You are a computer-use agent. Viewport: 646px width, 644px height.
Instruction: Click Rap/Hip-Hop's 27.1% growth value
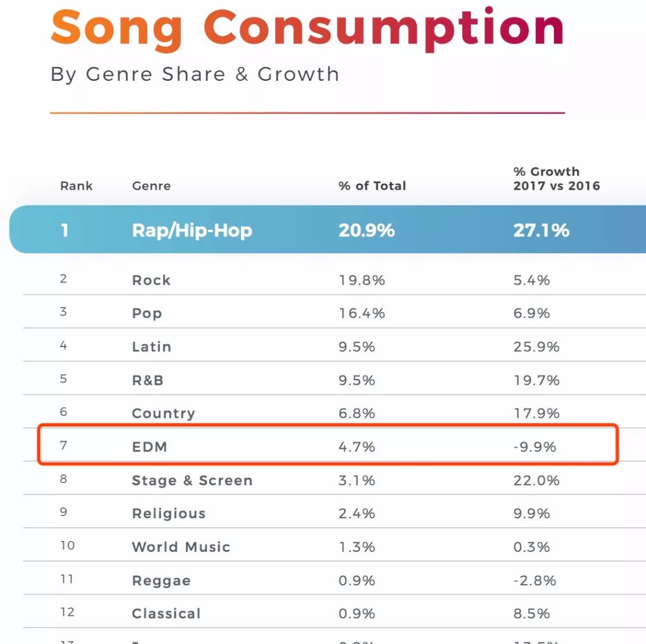[541, 230]
